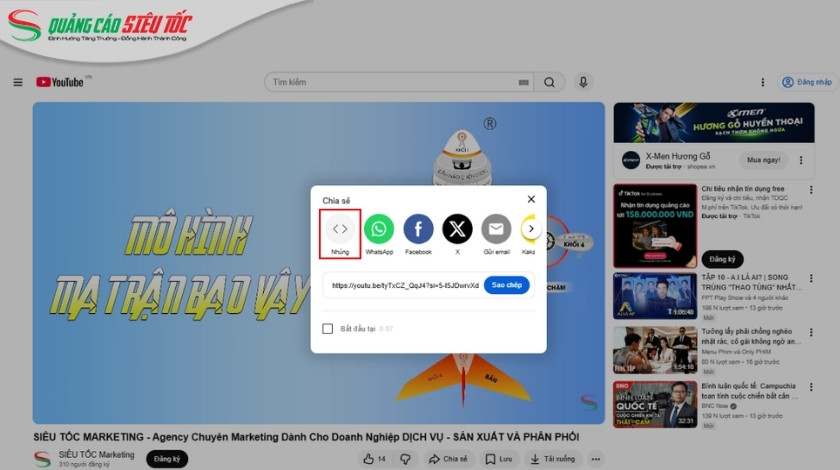Click the magnifier search button
Viewport: 840px width, 470px height.
coord(549,82)
